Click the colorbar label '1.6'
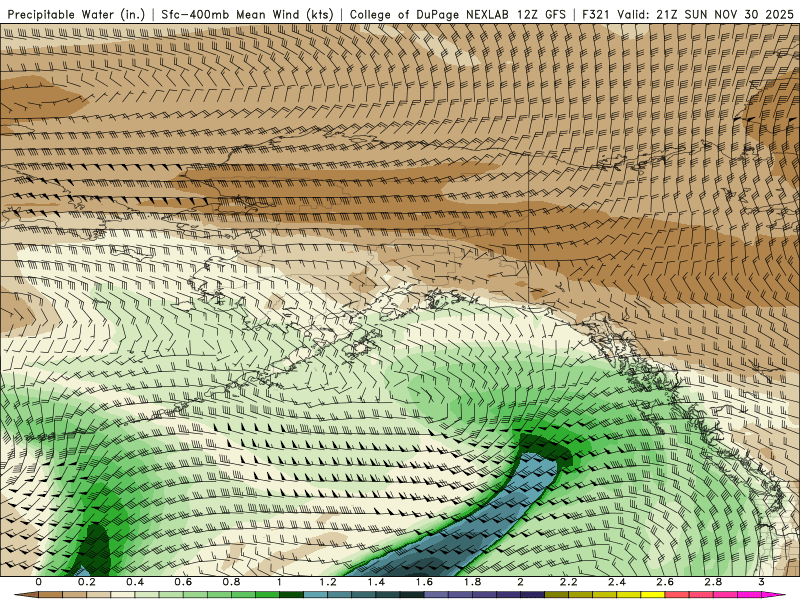Image resolution: width=800 pixels, height=600 pixels. click(x=424, y=582)
